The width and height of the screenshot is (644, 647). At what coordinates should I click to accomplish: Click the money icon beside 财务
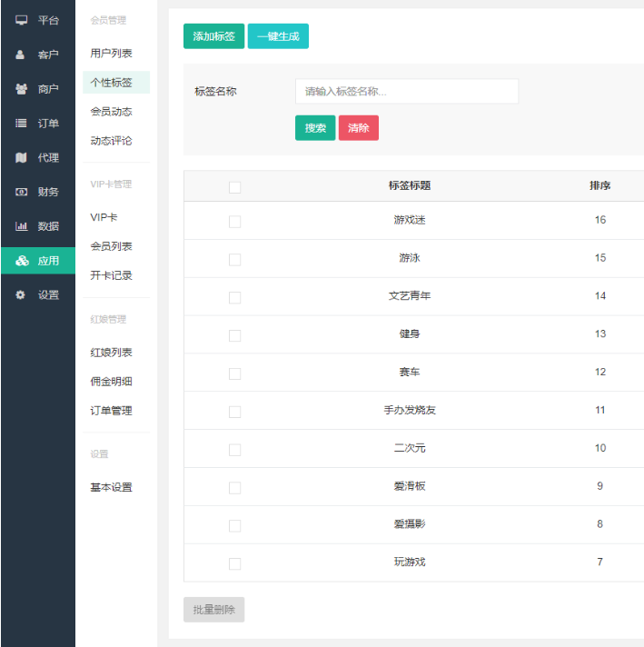pyautogui.click(x=21, y=192)
